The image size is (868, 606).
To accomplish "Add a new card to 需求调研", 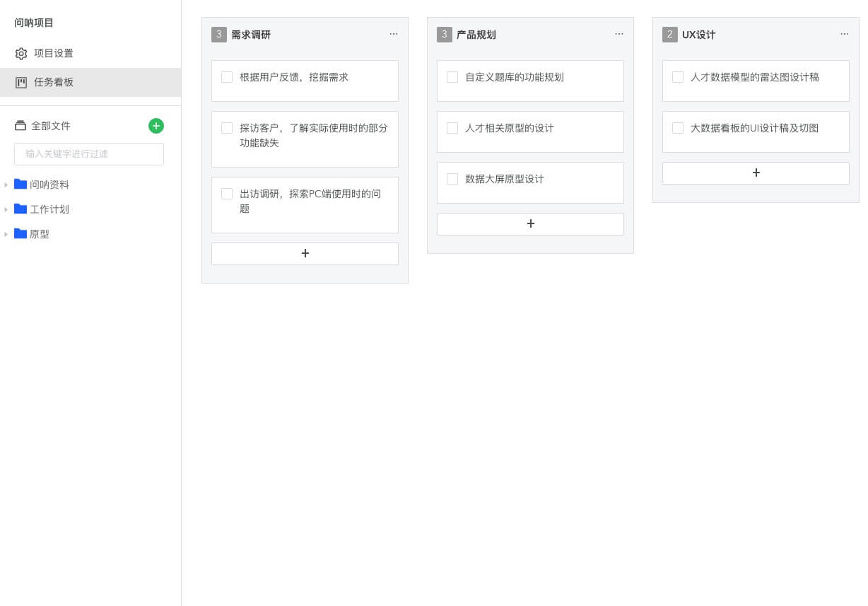I will [305, 254].
